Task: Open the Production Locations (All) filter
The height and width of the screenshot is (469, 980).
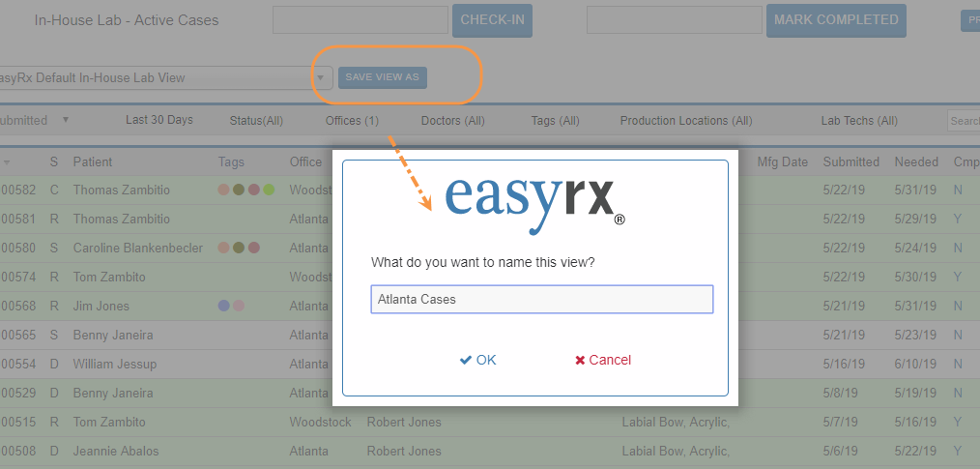Action: click(x=686, y=121)
